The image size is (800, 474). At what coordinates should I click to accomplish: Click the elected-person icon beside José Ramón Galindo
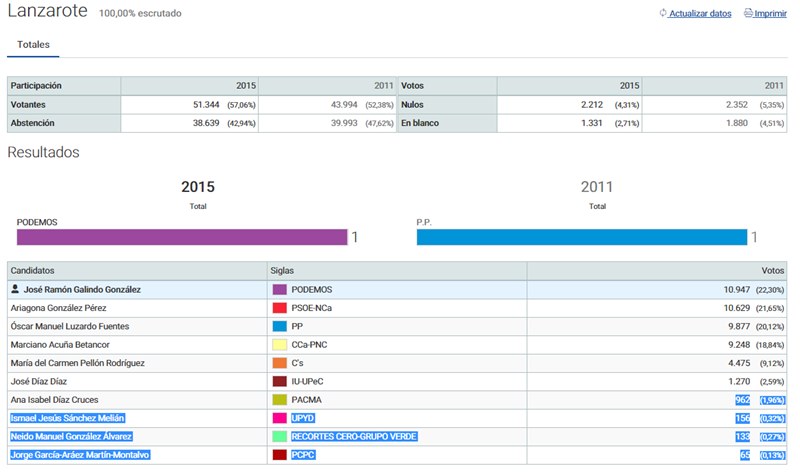click(x=15, y=289)
